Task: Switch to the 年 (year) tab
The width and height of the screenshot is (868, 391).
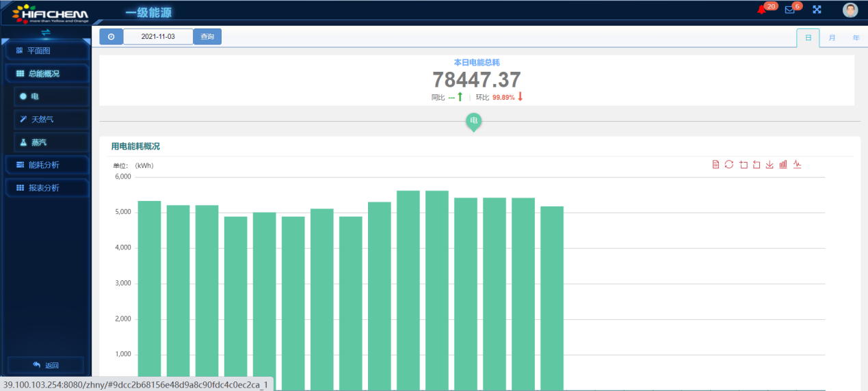Action: 856,38
